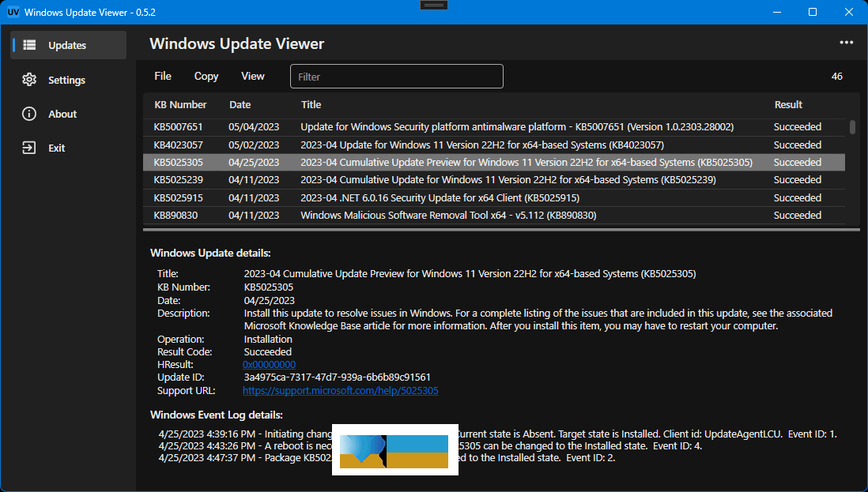Sort by the Title column header
Image resolution: width=868 pixels, height=492 pixels.
coord(311,104)
